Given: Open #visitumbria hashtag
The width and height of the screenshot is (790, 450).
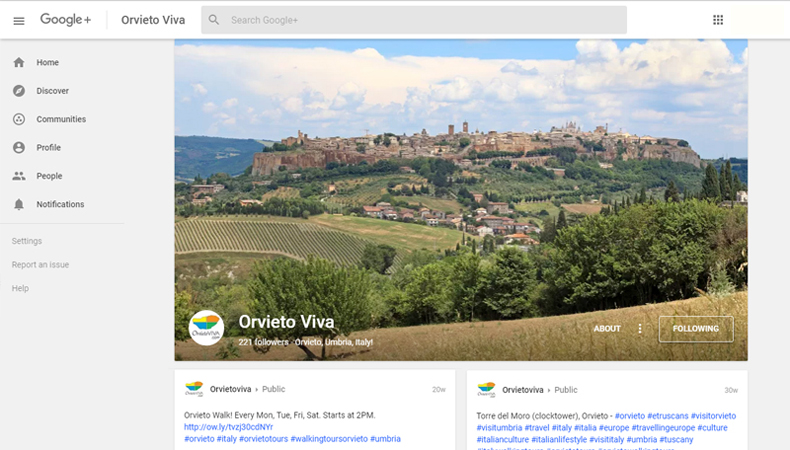Looking at the screenshot, I should (499, 427).
